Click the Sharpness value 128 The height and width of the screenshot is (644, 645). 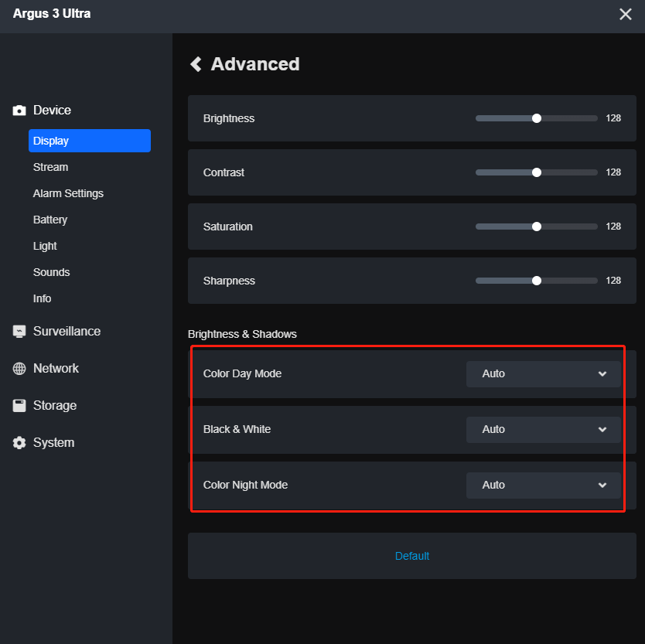[613, 281]
